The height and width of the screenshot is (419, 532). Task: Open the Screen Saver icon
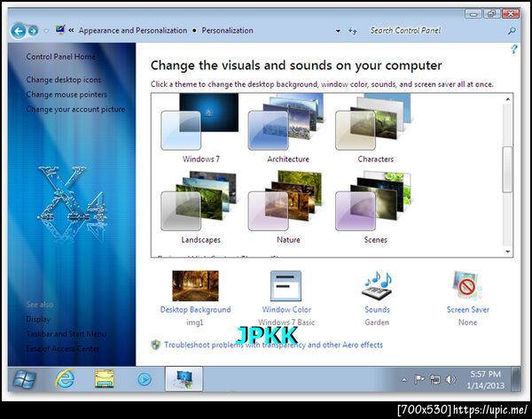467,286
